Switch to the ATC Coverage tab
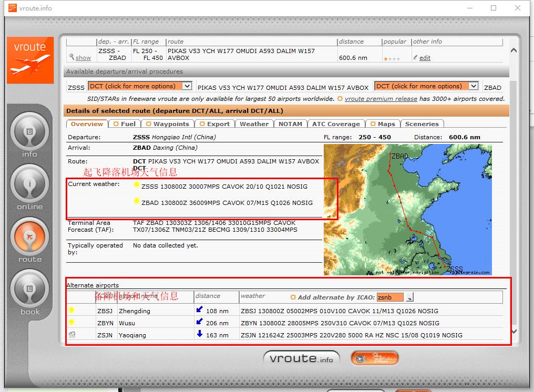This screenshot has width=534, height=392. [336, 124]
